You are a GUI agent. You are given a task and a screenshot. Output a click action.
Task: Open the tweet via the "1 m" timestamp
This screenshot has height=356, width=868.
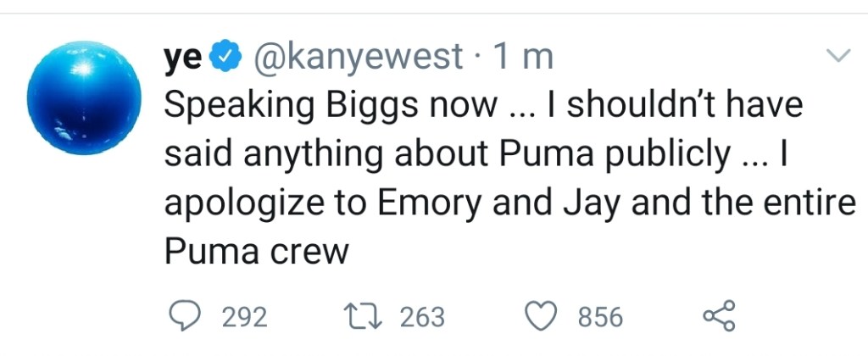click(522, 58)
